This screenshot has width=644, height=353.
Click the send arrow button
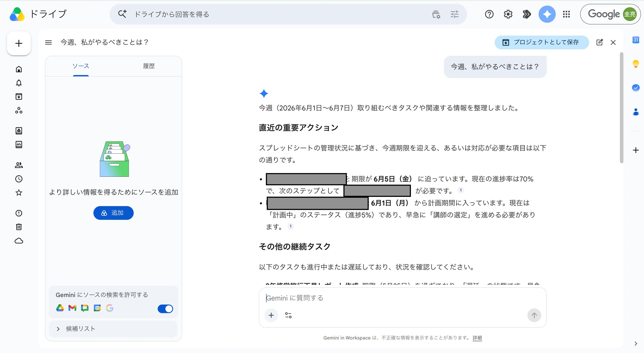click(x=534, y=315)
